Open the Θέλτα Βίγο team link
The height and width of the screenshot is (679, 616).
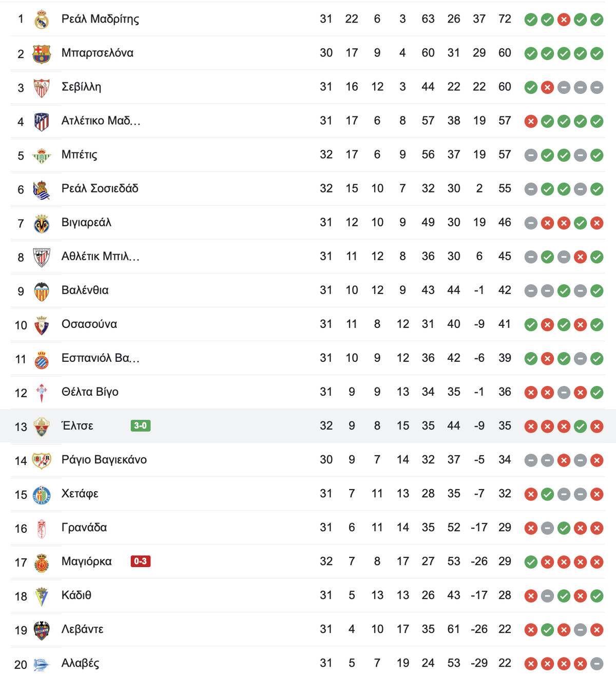point(90,392)
